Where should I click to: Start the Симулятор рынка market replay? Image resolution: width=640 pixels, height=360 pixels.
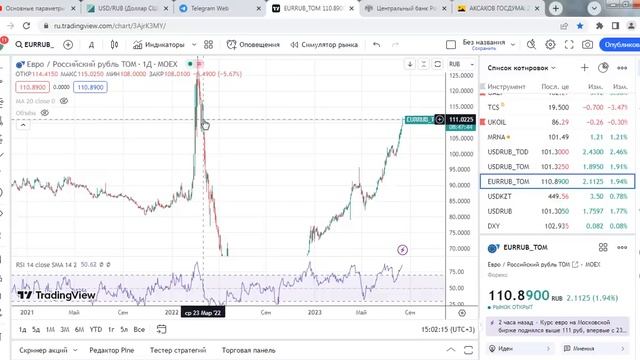[324, 44]
